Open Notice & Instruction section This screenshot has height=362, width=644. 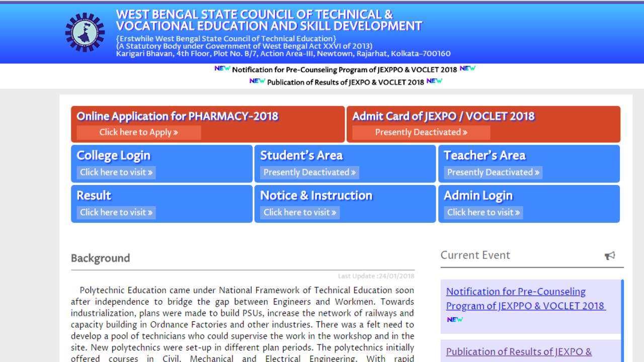point(299,212)
